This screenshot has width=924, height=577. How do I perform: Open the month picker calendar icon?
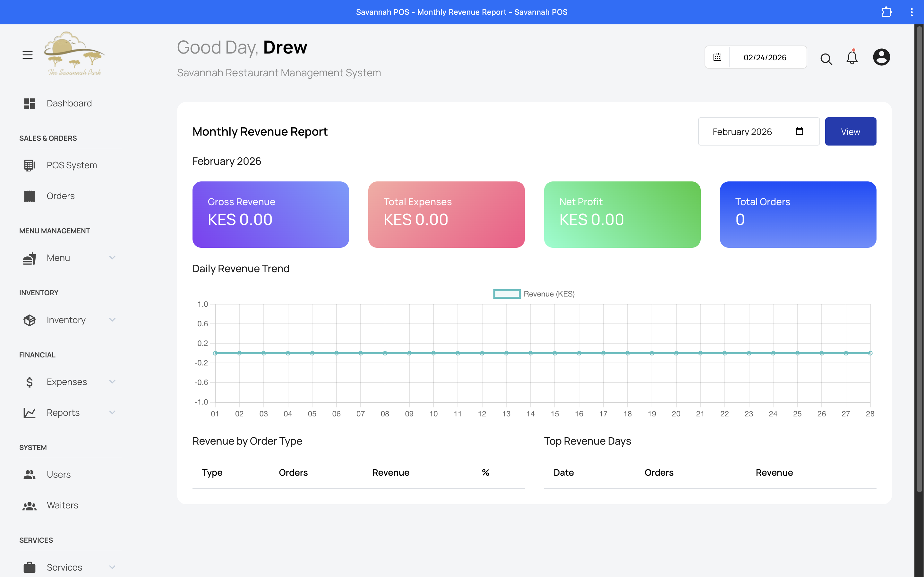pyautogui.click(x=799, y=131)
